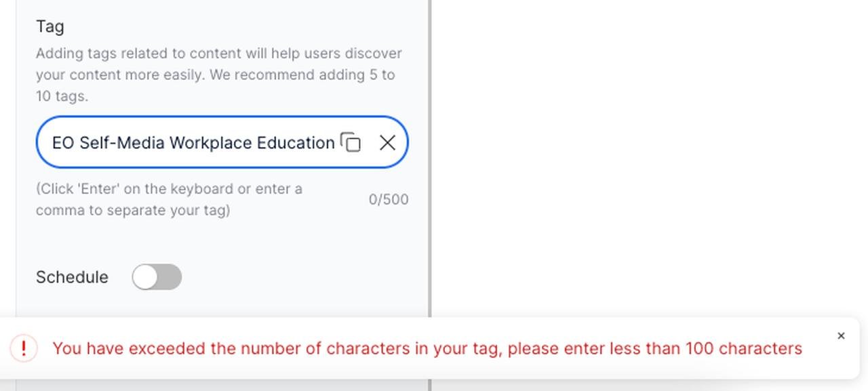The image size is (868, 391).
Task: Click the red exclamation warning icon
Action: pos(24,348)
